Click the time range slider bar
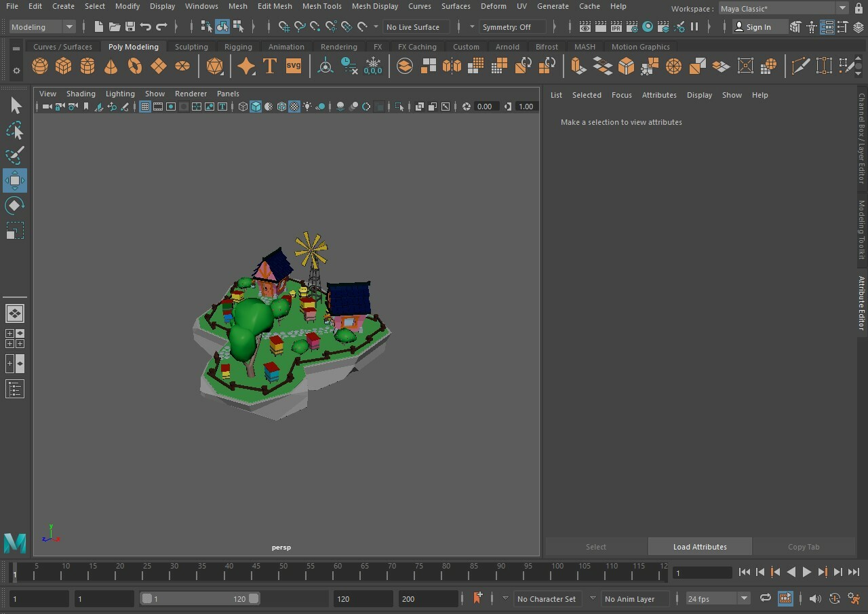Viewport: 868px width, 614px height. pyautogui.click(x=197, y=598)
